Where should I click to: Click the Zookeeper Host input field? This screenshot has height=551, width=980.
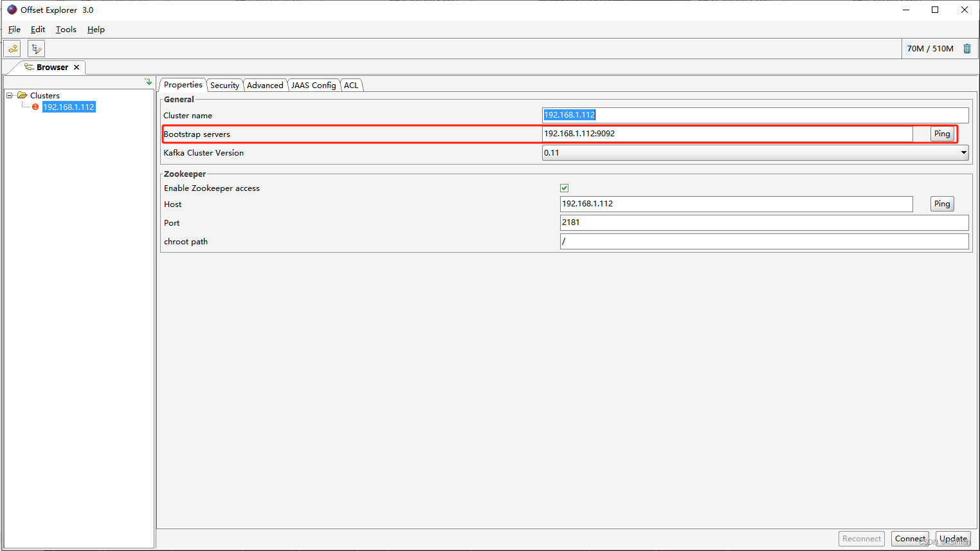pos(736,204)
